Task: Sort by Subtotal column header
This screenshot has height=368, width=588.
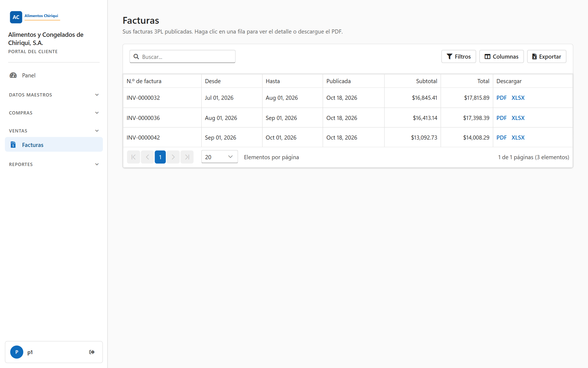Action: [x=413, y=81]
